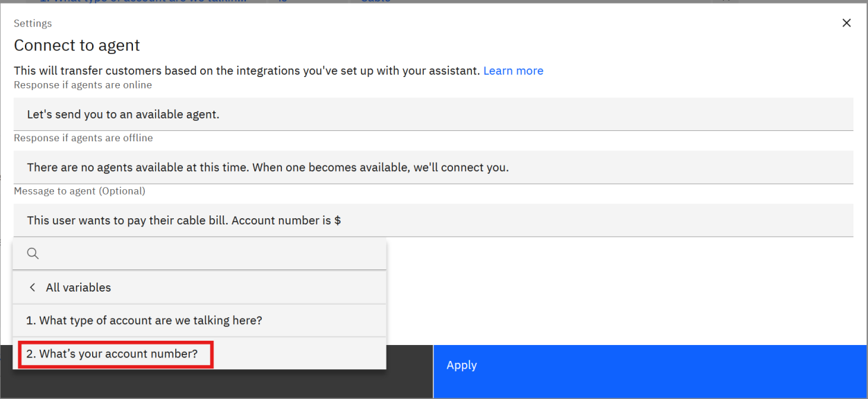
Task: Click the dark button left of Apply
Action: pyautogui.click(x=409, y=374)
